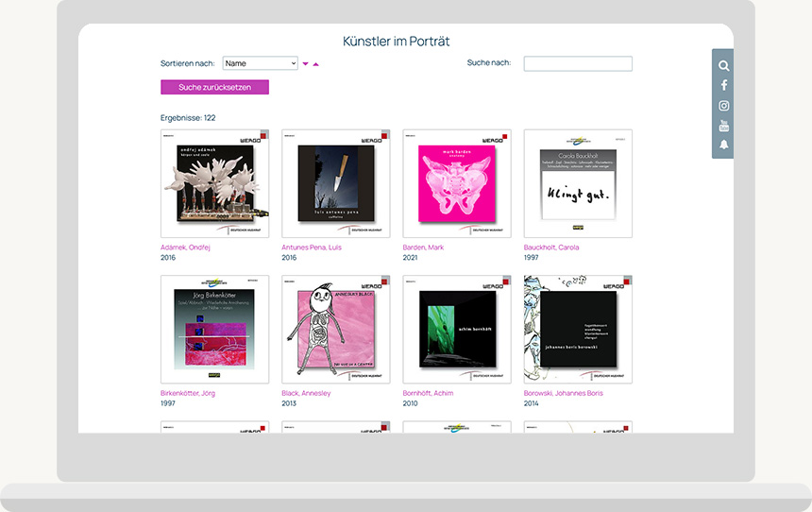Click the 'Suche nach' search input field
Screen dimensions: 812x512
[578, 63]
